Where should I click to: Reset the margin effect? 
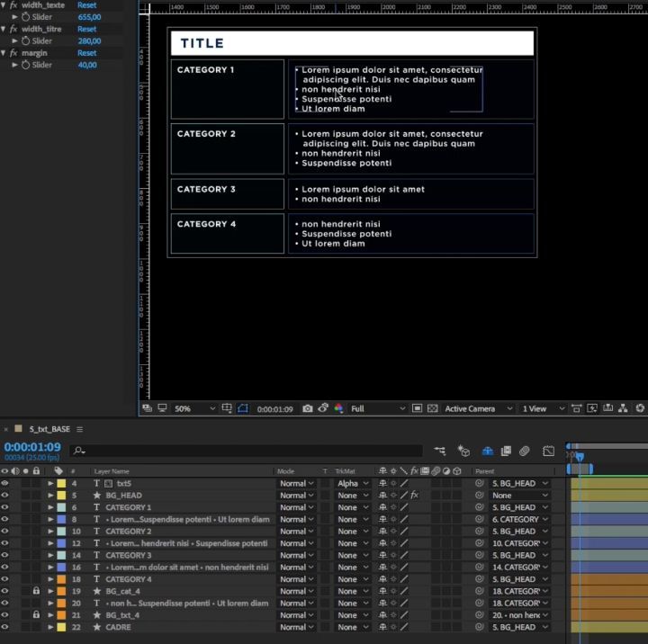[86, 53]
